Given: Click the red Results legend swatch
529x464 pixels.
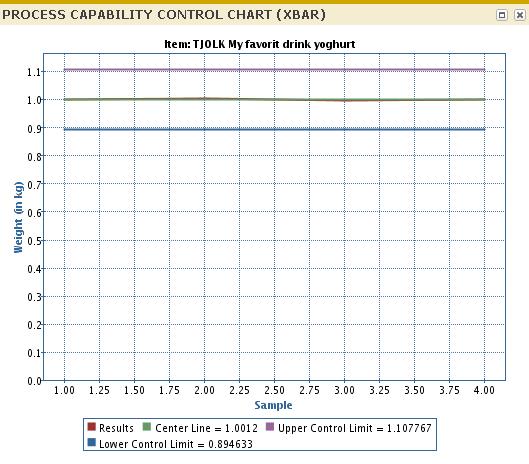Looking at the screenshot, I should pyautogui.click(x=91, y=427).
